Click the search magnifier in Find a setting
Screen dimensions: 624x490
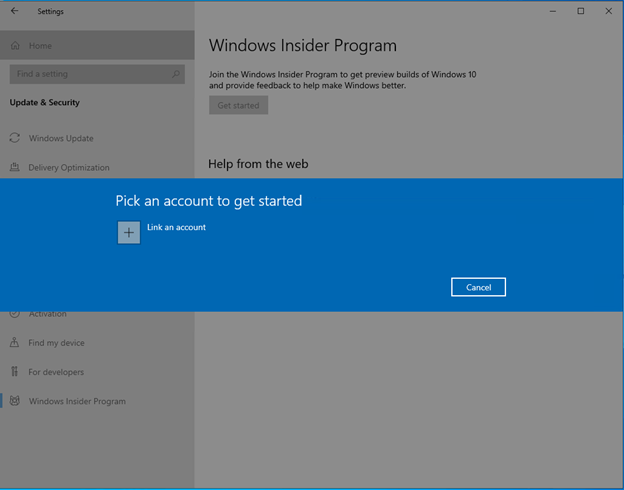pyautogui.click(x=176, y=74)
